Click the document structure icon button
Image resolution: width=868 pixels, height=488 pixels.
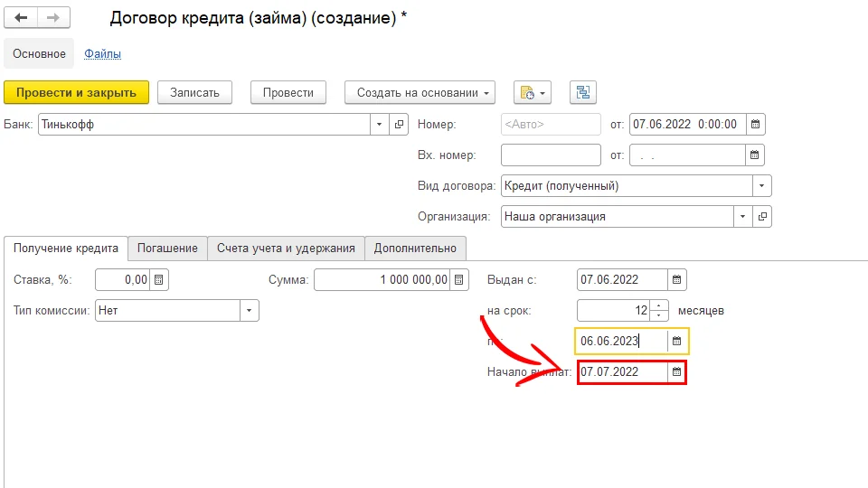[x=583, y=92]
